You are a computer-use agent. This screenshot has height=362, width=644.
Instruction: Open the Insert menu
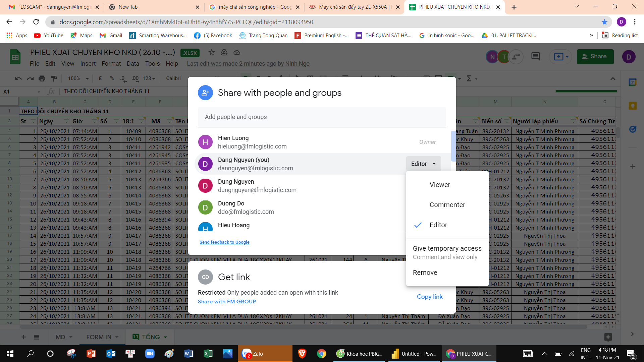[x=88, y=64]
